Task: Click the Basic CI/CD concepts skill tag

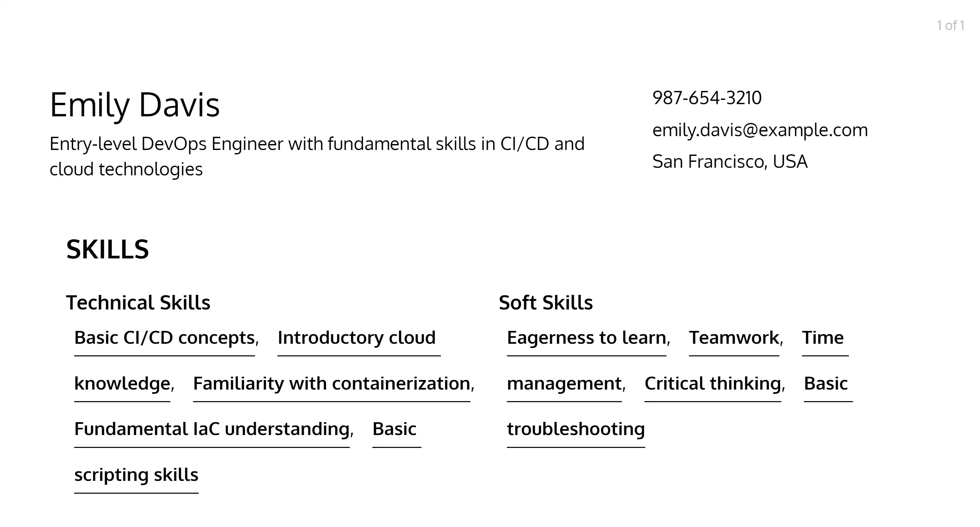Action: 163,337
